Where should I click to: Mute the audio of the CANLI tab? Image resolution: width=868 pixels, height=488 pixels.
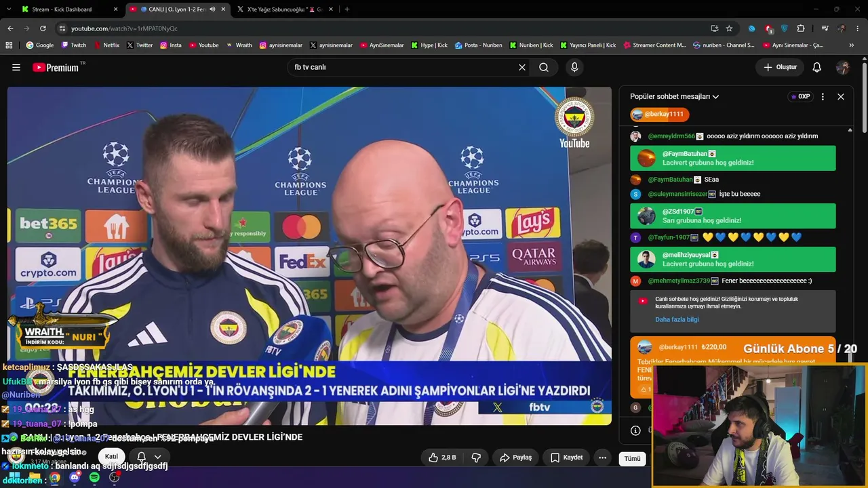(x=212, y=9)
